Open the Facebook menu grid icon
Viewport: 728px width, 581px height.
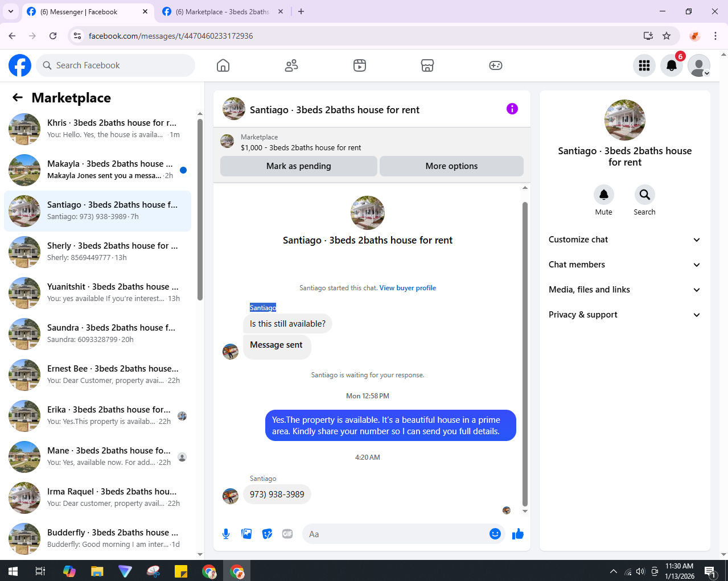click(x=644, y=65)
